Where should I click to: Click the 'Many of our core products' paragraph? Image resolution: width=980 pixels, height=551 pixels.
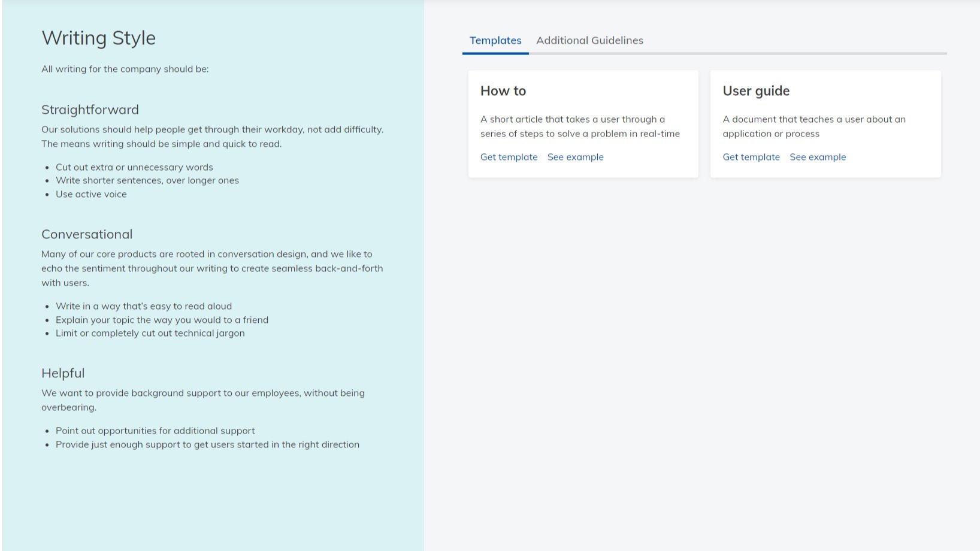pos(212,268)
